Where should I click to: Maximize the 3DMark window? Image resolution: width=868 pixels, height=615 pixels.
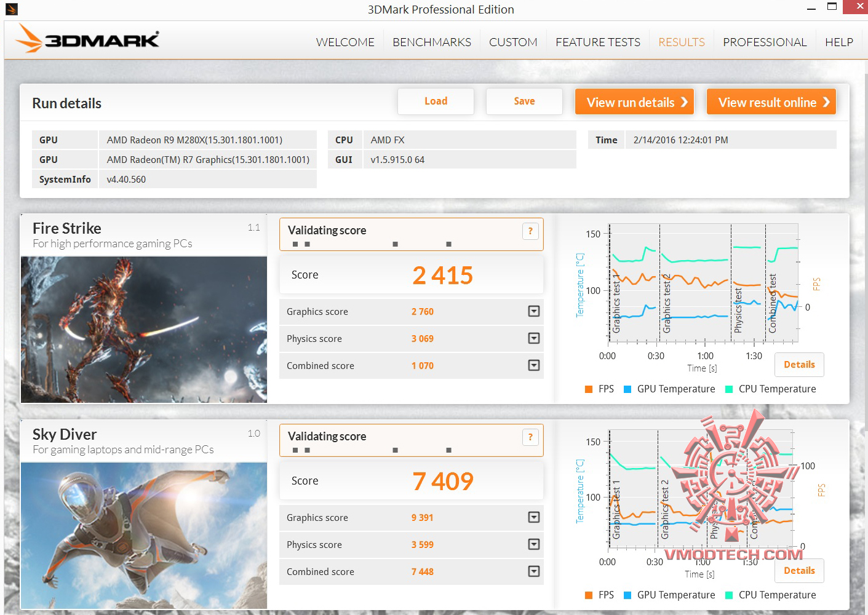pos(832,7)
